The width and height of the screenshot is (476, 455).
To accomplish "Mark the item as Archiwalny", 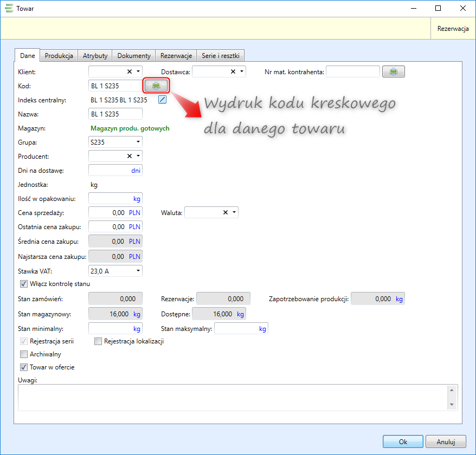I will click(24, 354).
